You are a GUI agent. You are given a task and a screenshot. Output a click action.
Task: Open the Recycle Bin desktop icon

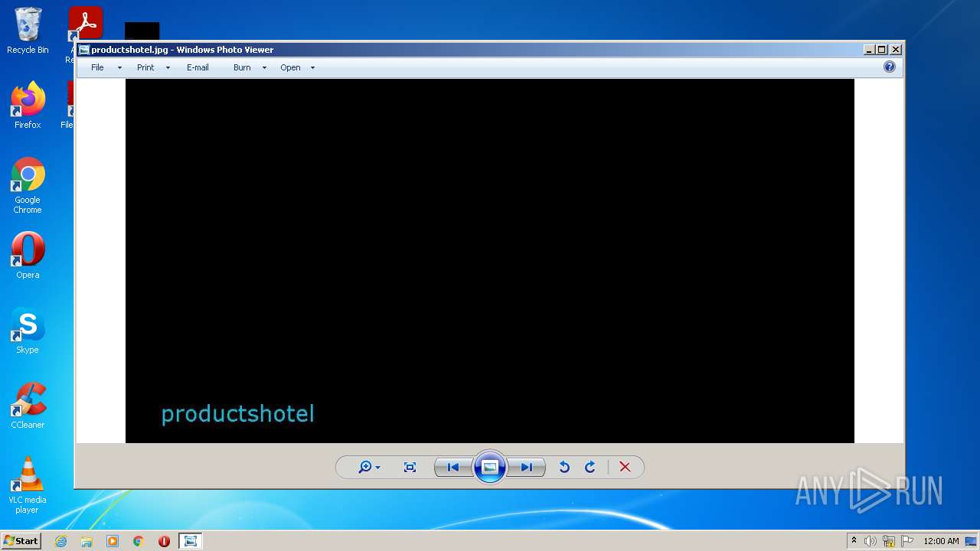[x=28, y=31]
